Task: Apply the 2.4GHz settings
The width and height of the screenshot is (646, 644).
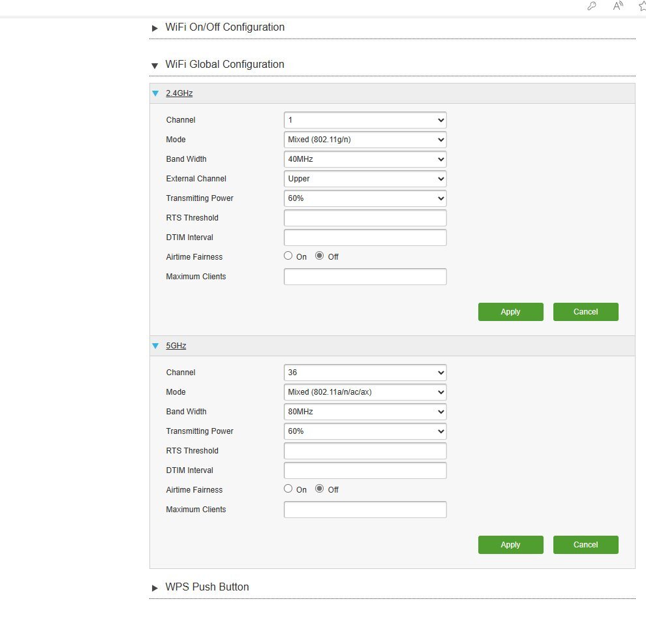Action: tap(510, 311)
